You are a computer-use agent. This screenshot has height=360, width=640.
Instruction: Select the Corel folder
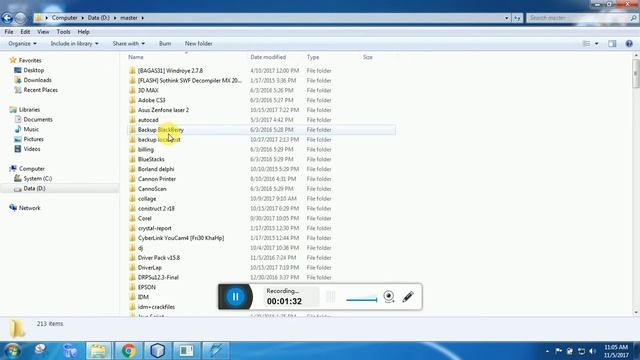[144, 218]
